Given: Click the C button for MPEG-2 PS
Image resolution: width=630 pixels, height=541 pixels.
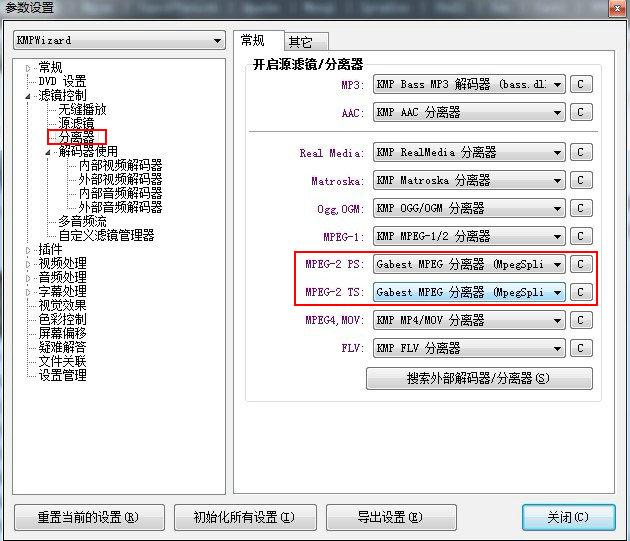Looking at the screenshot, I should tap(581, 264).
